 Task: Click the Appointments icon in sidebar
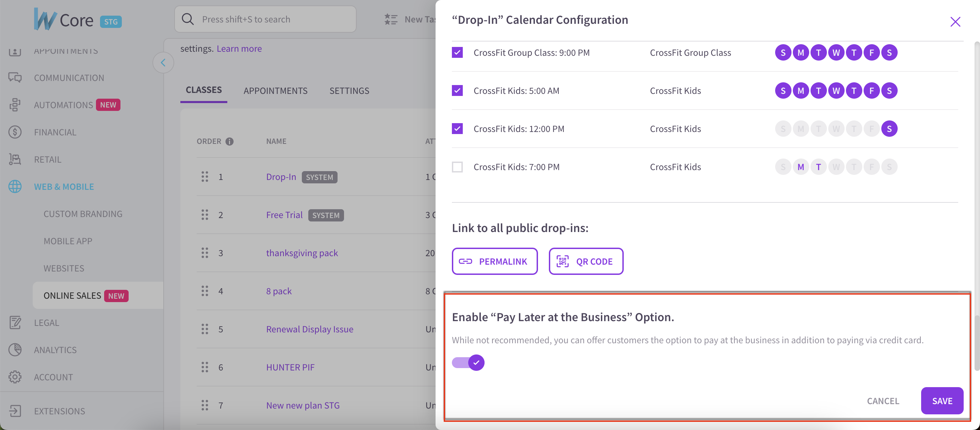15,51
